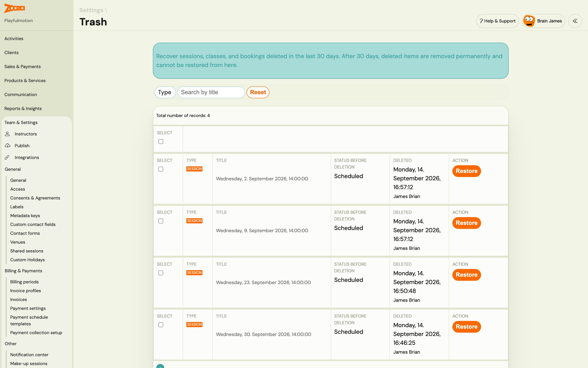Open Custom contact fields
The height and width of the screenshot is (368, 588).
[33, 224]
